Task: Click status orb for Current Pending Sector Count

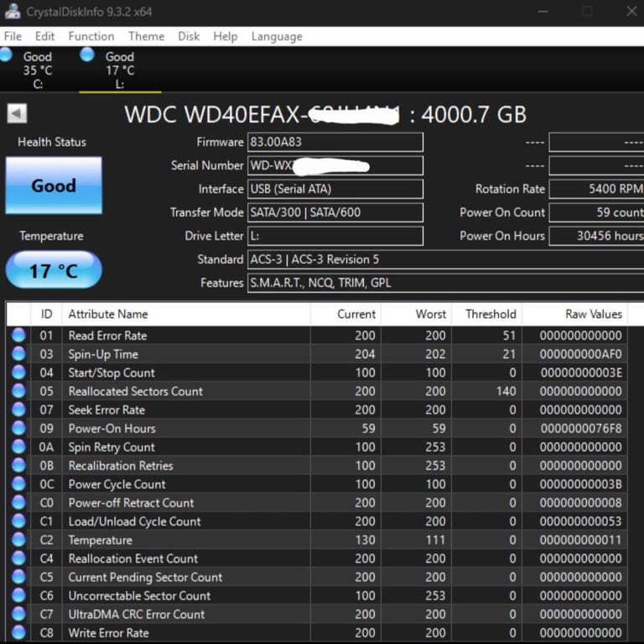Action: (18, 577)
